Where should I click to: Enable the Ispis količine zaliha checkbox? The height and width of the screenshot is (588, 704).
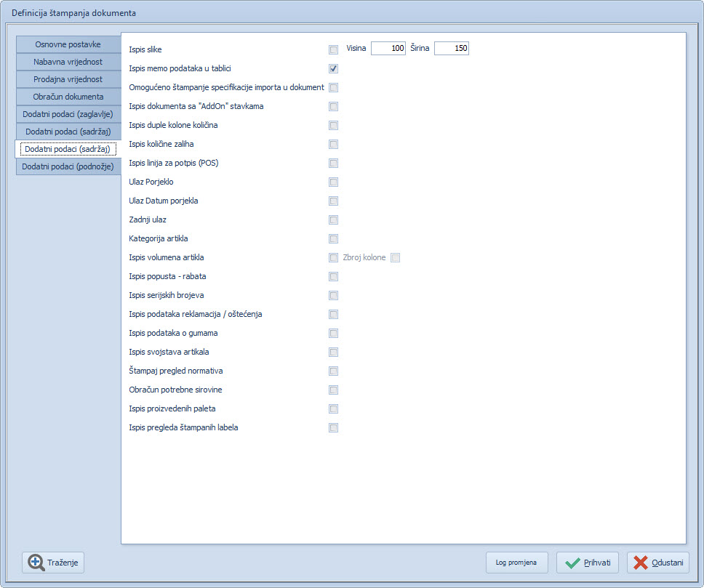click(x=333, y=145)
